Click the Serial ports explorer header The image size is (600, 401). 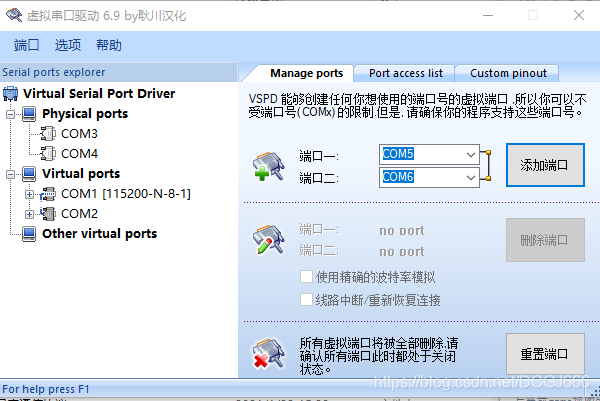pos(119,72)
